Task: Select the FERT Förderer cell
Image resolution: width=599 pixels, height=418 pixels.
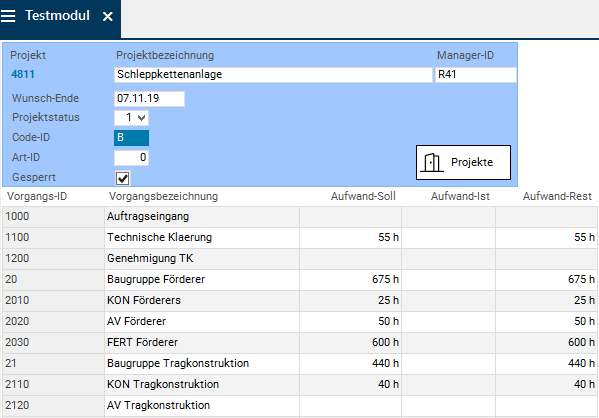Action: coord(202,343)
